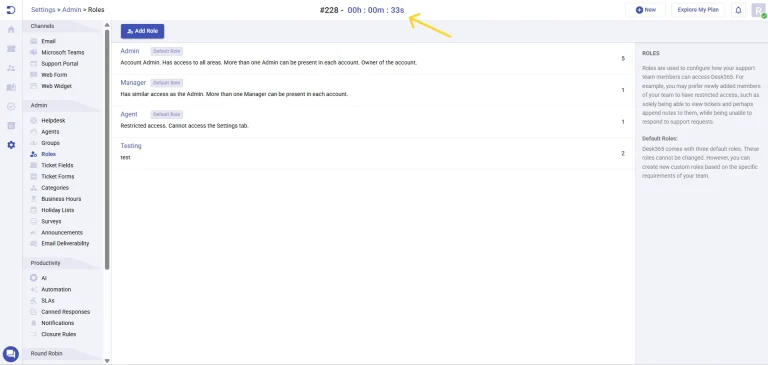Open the checkmark circle icon in left rail
Screen dimensions: 768x365
click(x=11, y=106)
